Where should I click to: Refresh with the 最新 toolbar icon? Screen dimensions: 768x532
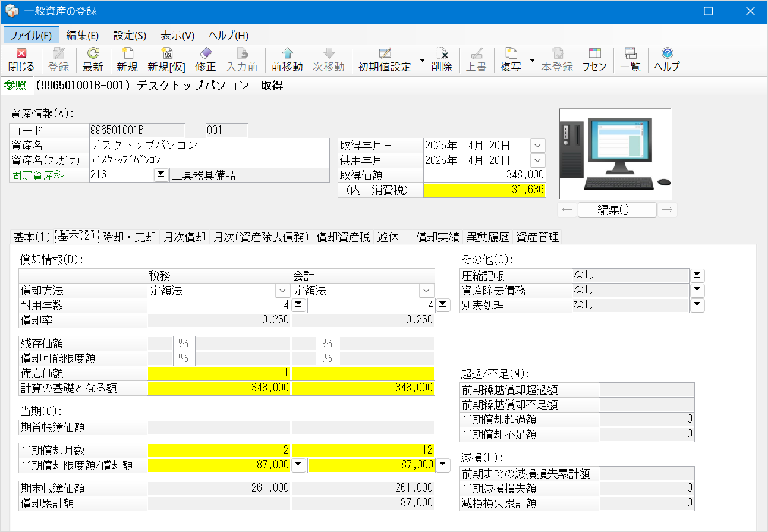point(93,59)
